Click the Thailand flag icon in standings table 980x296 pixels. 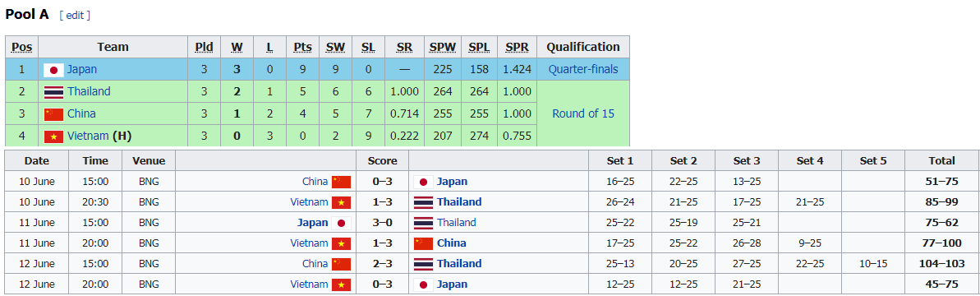point(53,92)
